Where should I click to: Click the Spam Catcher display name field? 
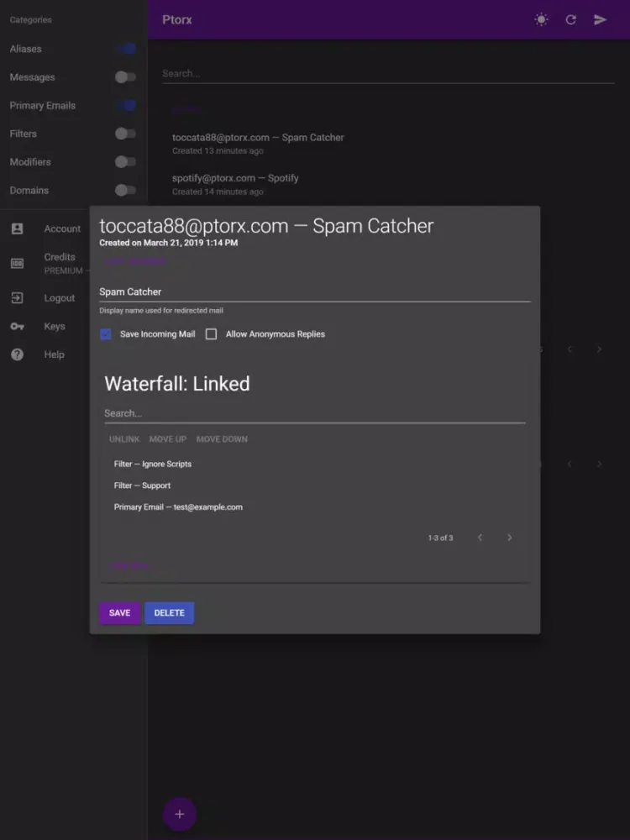(315, 292)
